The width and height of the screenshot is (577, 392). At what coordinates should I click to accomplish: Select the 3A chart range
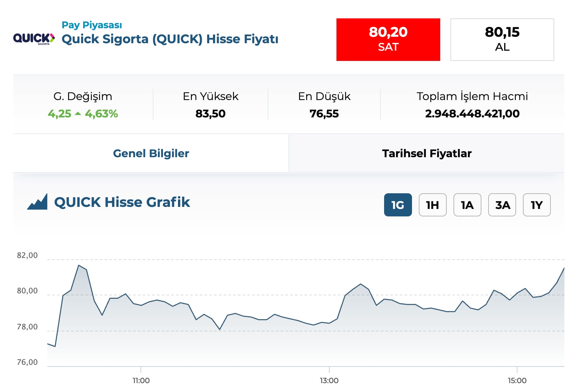point(502,205)
